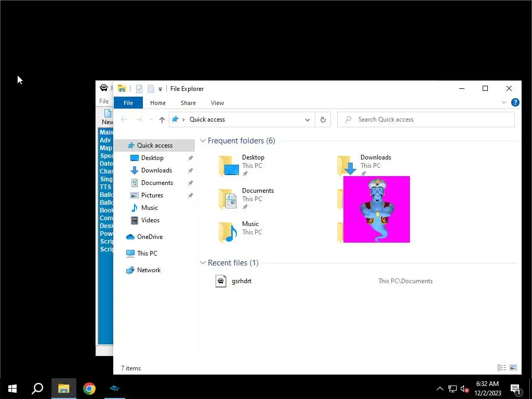This screenshot has width=532, height=399.
Task: Open the File tab in File Explorer
Action: [128, 103]
